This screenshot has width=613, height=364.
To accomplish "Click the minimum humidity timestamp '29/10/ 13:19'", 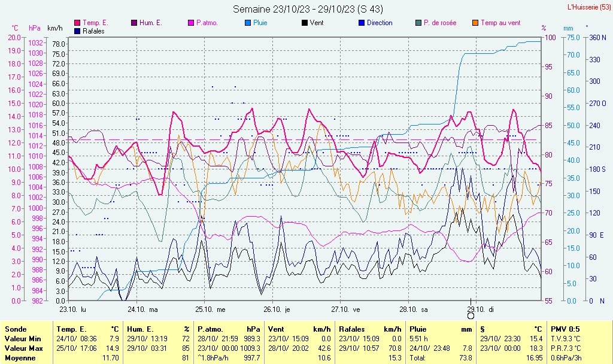I will coord(147,339).
